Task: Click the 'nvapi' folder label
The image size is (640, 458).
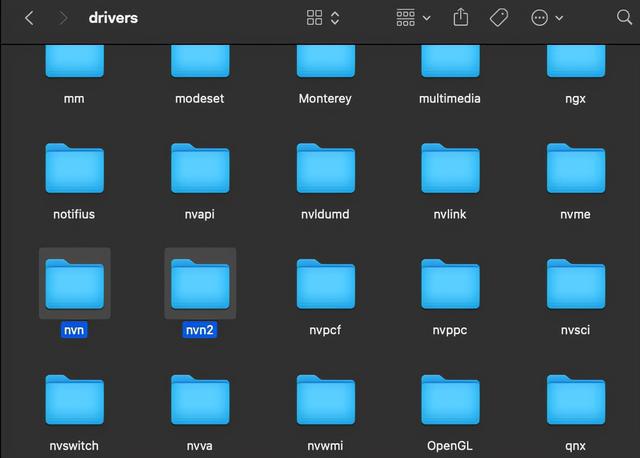Action: [x=200, y=214]
